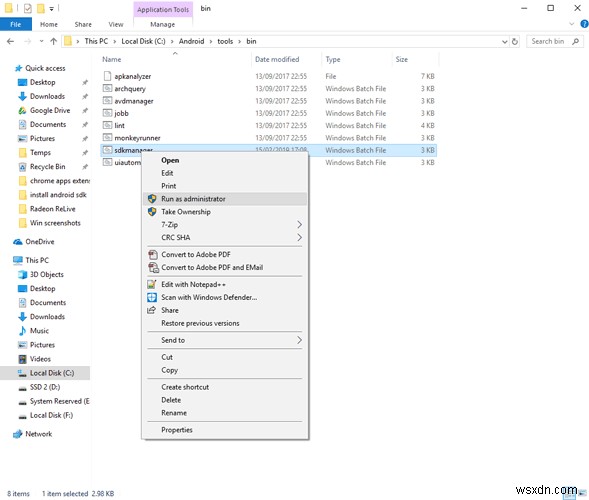The image size is (589, 500).
Task: Click the Notepad++ icon in context menu
Action: tap(152, 284)
